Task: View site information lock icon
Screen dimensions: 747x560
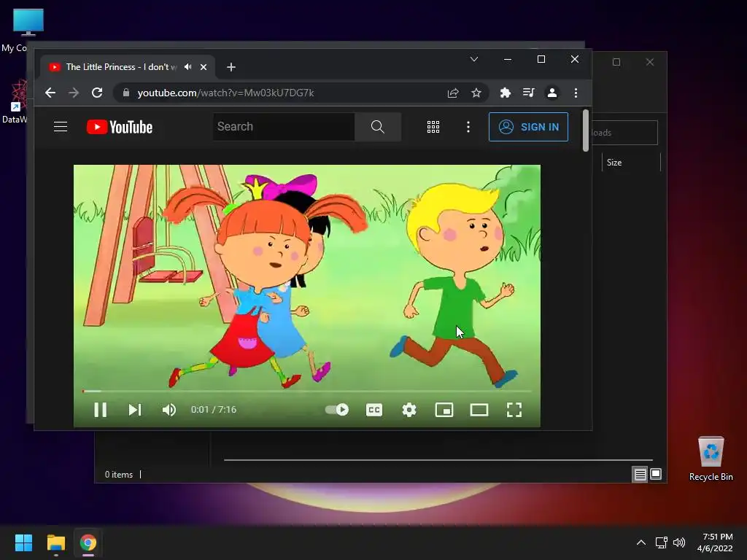Action: (125, 93)
